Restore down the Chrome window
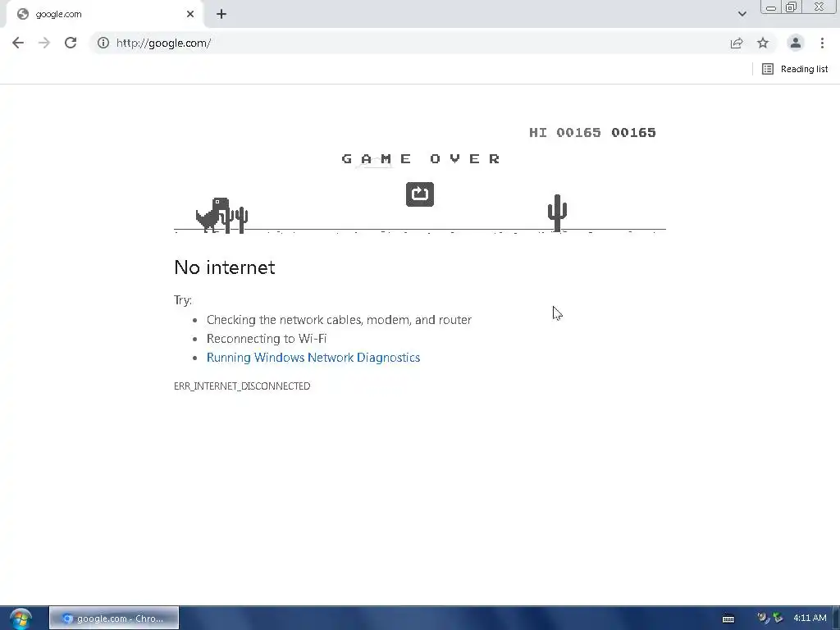Viewport: 840px width, 630px height. (792, 7)
